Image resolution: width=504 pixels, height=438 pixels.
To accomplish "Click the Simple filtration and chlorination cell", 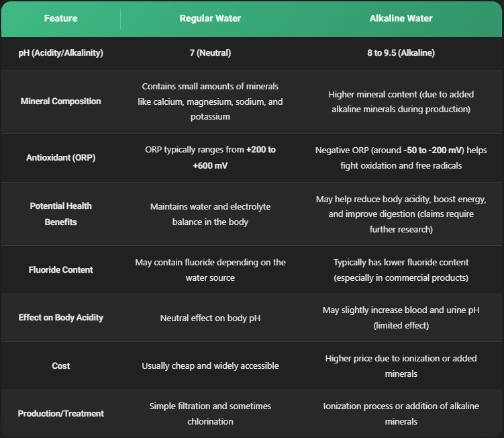I will [x=210, y=414].
